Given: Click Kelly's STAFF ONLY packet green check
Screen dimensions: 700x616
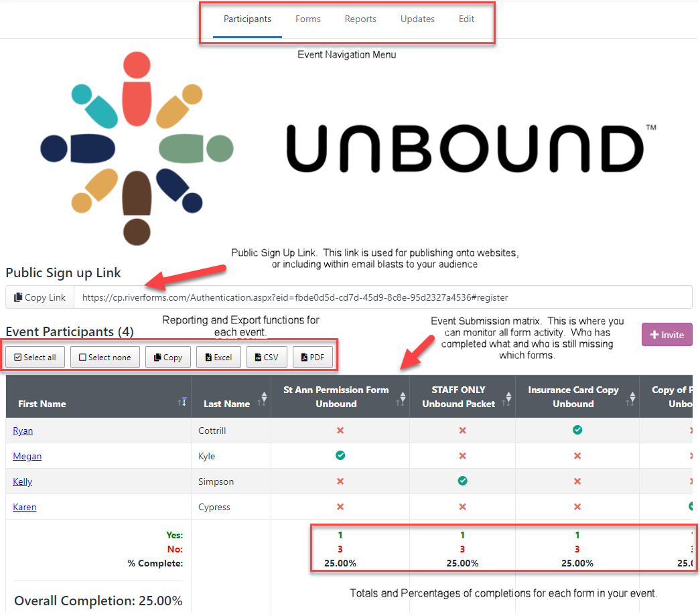Looking at the screenshot, I should click(462, 481).
